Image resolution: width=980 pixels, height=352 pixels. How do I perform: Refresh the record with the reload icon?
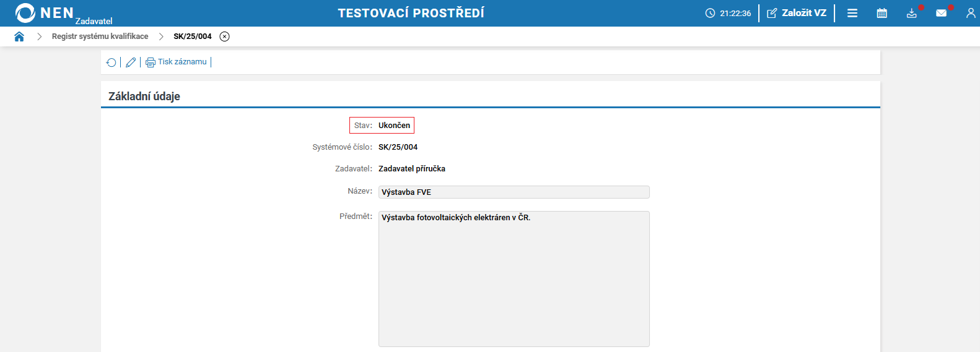(x=112, y=62)
